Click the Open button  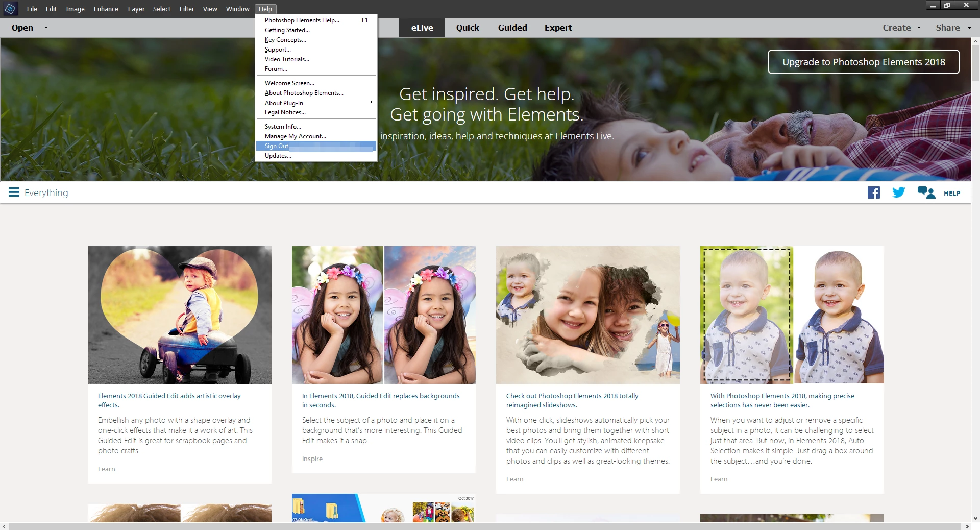tap(22, 28)
